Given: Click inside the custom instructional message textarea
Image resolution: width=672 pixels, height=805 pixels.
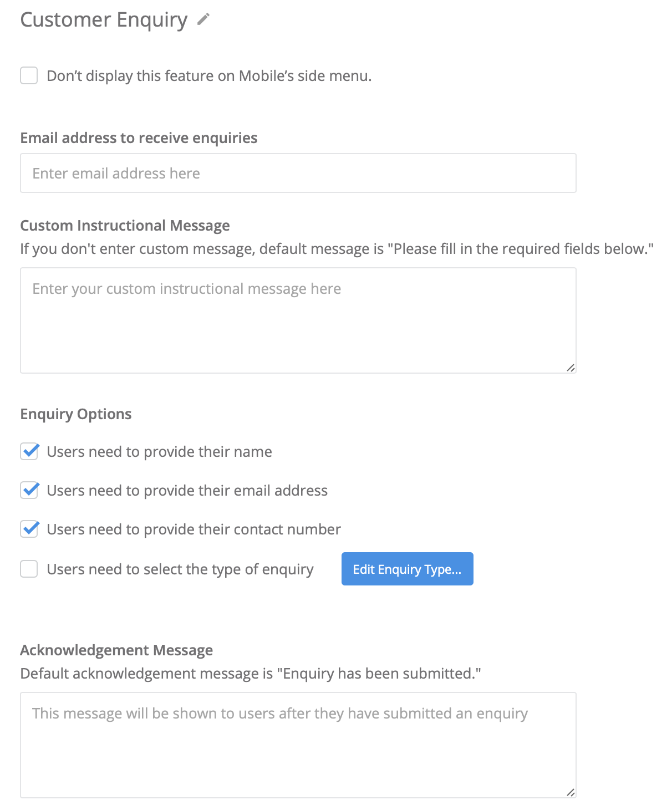Looking at the screenshot, I should (298, 320).
